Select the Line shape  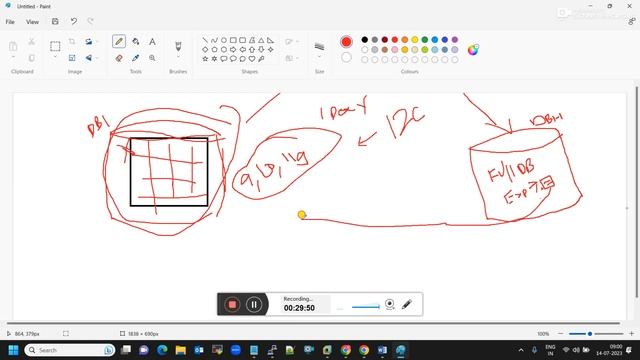coord(205,40)
